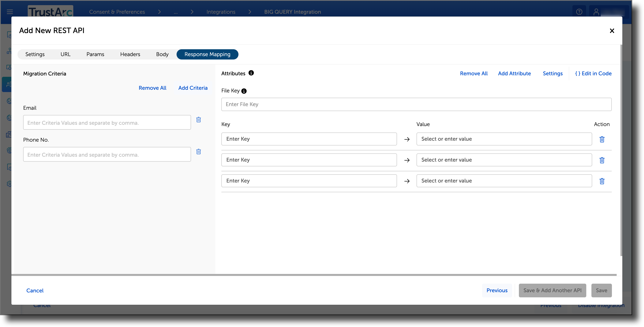Image resolution: width=644 pixels, height=327 pixels.
Task: Close the Add New REST API dialog
Action: coord(612,31)
